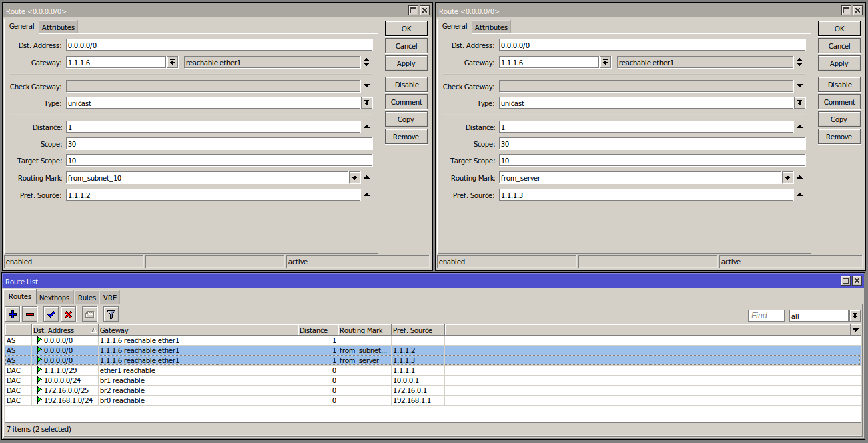Screen dimensions: 868x443
Task: Collapse Pref. Source 1.1.1.2 field
Action: (366, 195)
